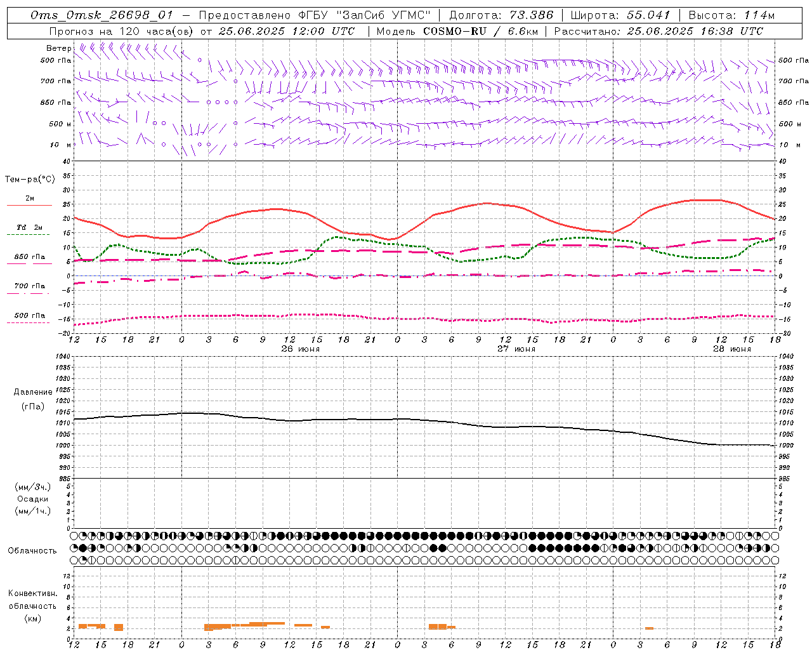Click the Рассчитано: 25.06.2025 16:38 UTC text
812x650 pixels.
coord(658,31)
